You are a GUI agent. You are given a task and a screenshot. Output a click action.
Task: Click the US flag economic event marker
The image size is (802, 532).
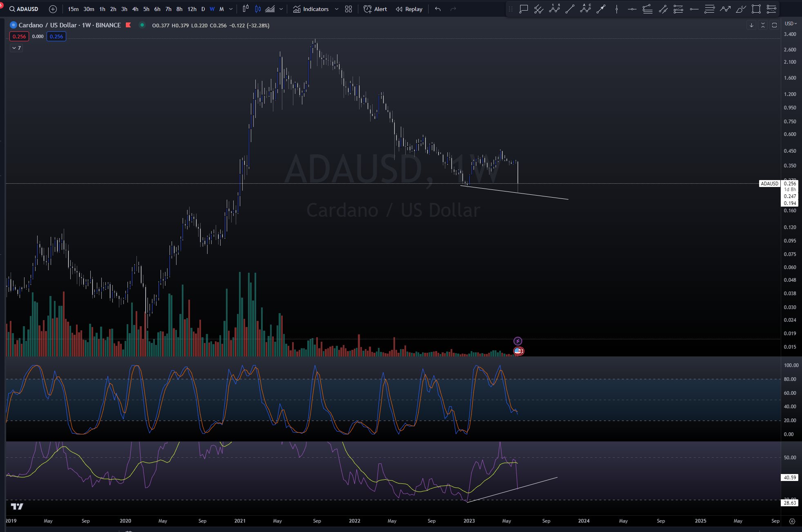(x=518, y=351)
